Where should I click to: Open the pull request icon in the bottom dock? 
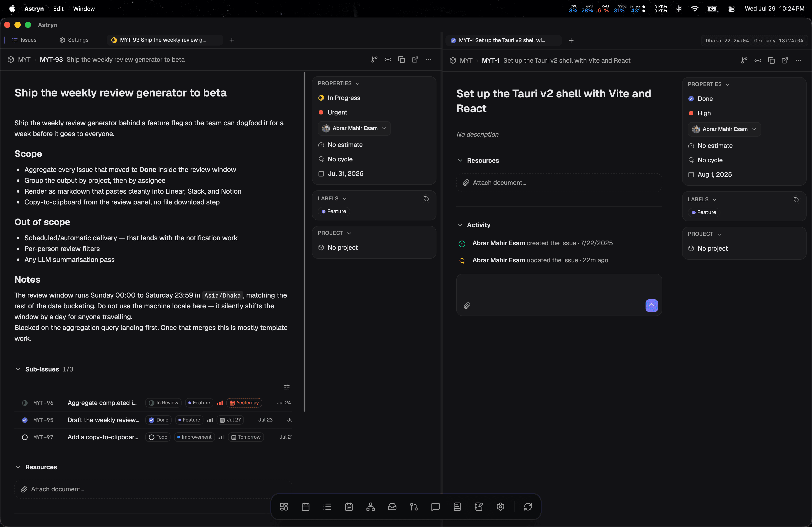click(x=414, y=506)
